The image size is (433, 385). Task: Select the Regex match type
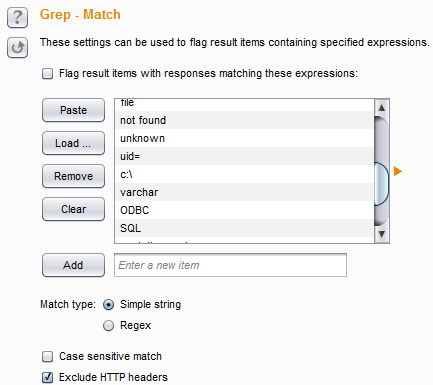pos(108,325)
